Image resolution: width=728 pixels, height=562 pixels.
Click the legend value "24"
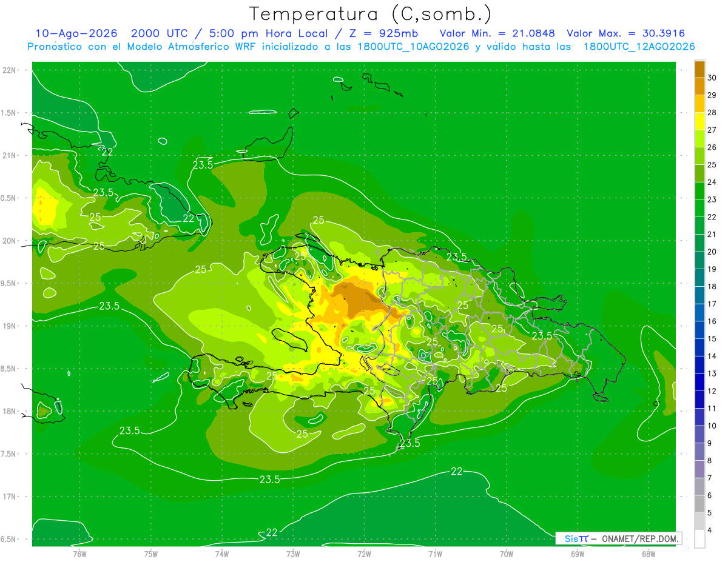pos(712,182)
